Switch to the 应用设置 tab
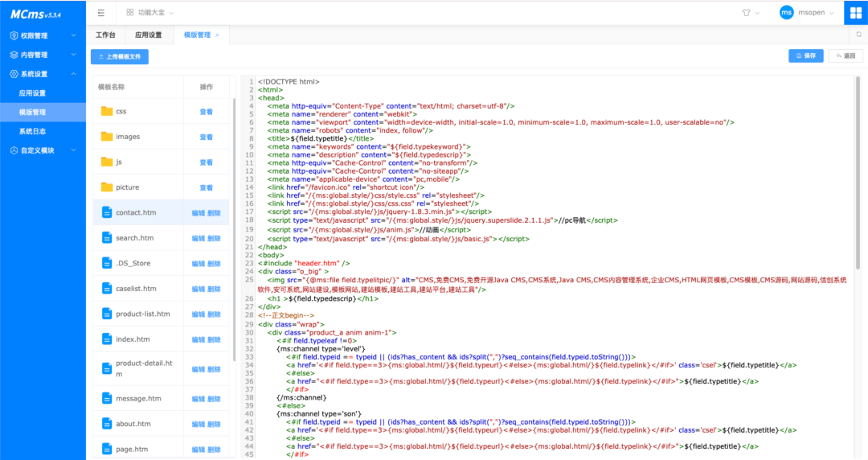The height and width of the screenshot is (460, 868). [149, 35]
